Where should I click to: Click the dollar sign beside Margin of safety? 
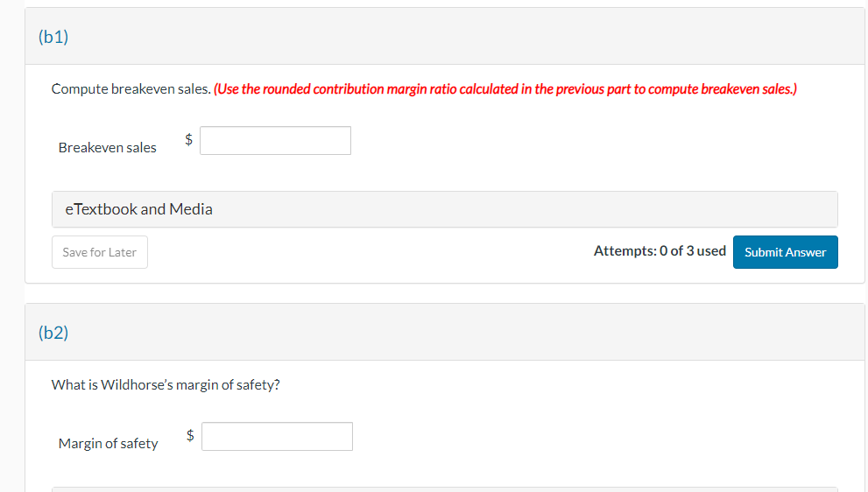tap(190, 434)
